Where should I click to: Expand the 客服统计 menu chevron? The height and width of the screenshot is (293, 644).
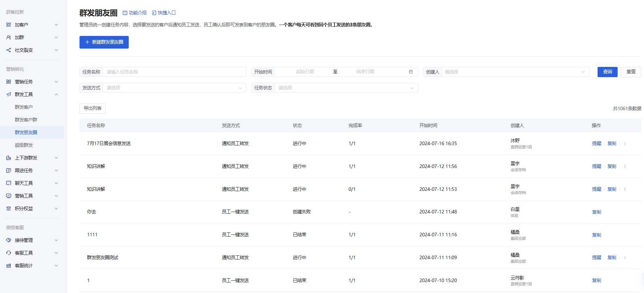click(56, 266)
